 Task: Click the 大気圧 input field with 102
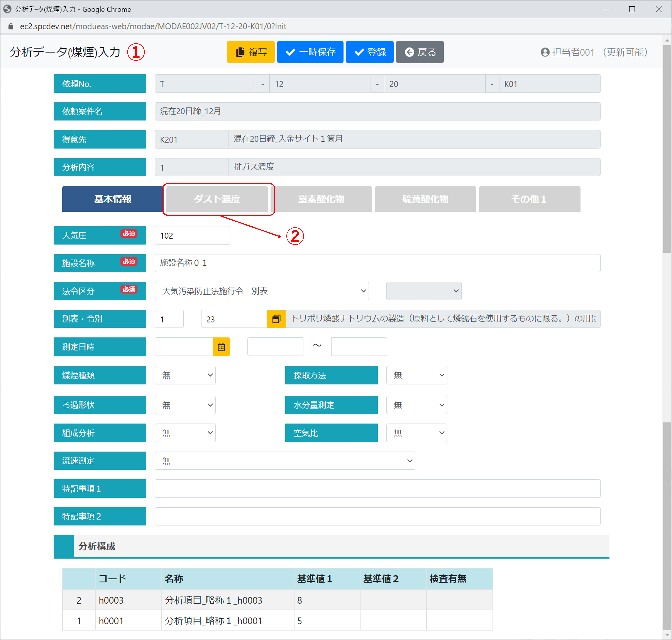[x=192, y=235]
